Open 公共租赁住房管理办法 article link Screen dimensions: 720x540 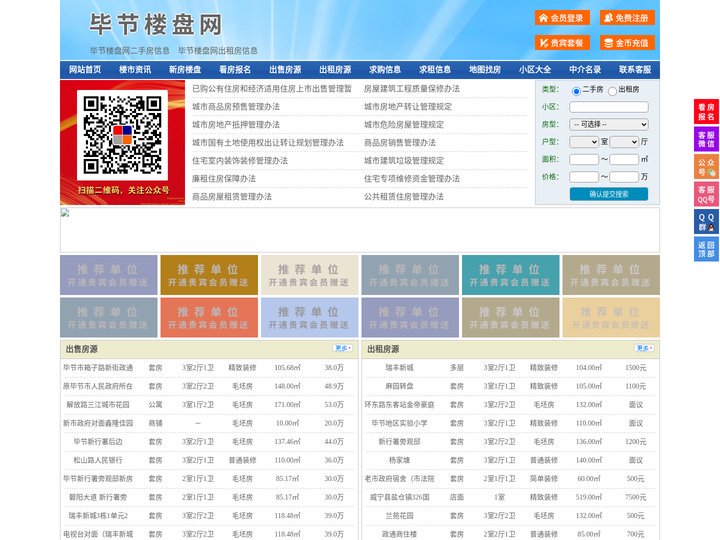(404, 196)
